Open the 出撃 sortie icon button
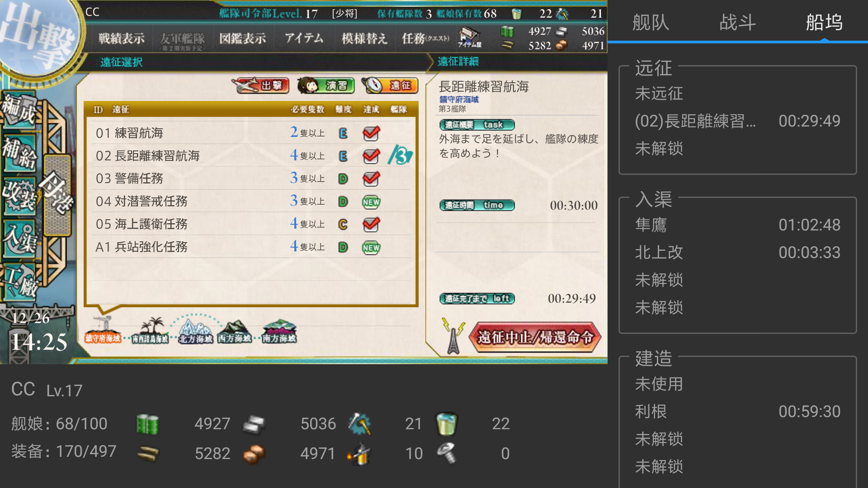 point(260,85)
